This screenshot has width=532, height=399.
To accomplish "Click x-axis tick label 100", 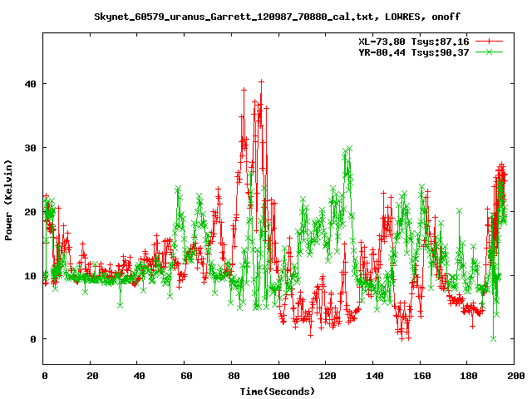I will coord(281,376).
